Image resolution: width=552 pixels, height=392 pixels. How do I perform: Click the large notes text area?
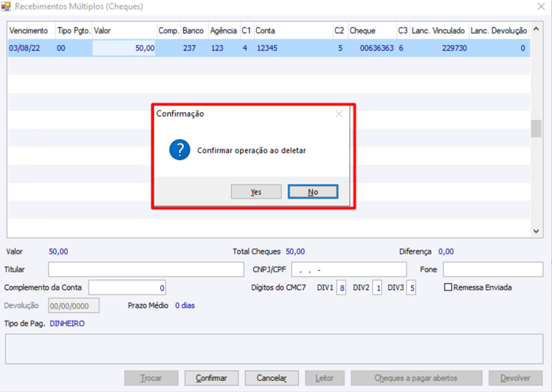[274, 349]
